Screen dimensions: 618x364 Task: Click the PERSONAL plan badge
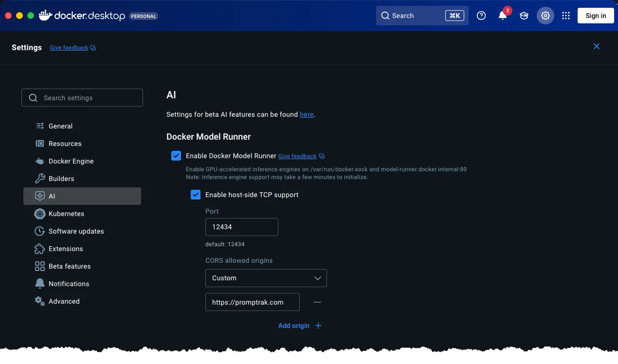[x=144, y=16]
